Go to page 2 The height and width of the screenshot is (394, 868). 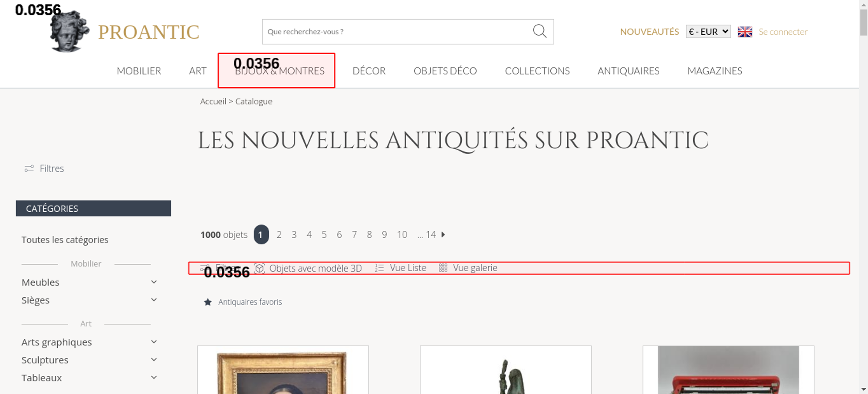[279, 235]
